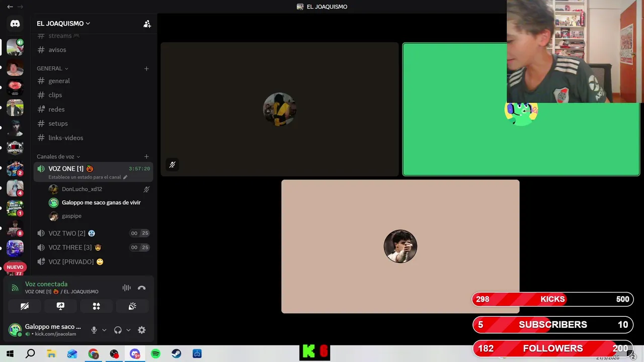The width and height of the screenshot is (644, 362).
Task: Disconnect from voice with the hang-up icon
Action: click(142, 288)
